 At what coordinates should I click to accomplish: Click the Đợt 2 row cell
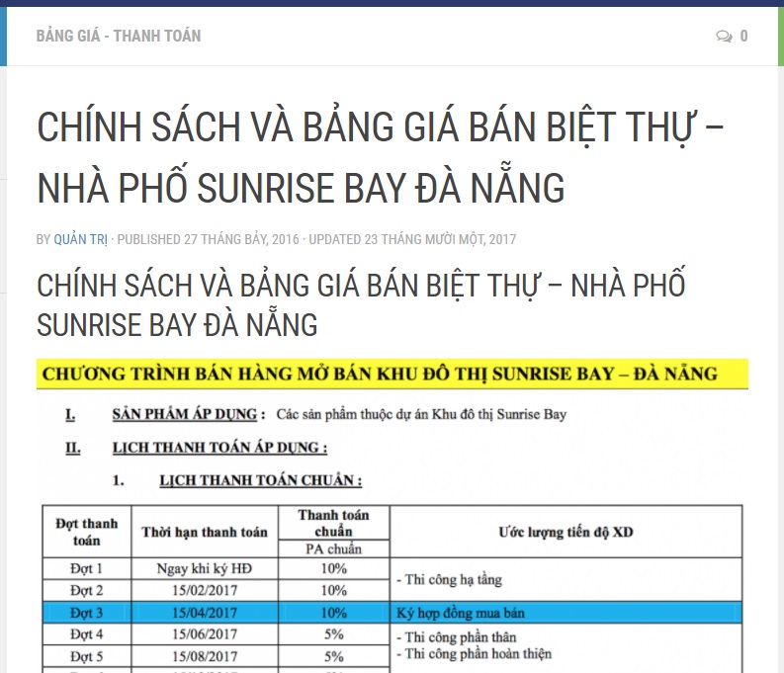point(86,591)
